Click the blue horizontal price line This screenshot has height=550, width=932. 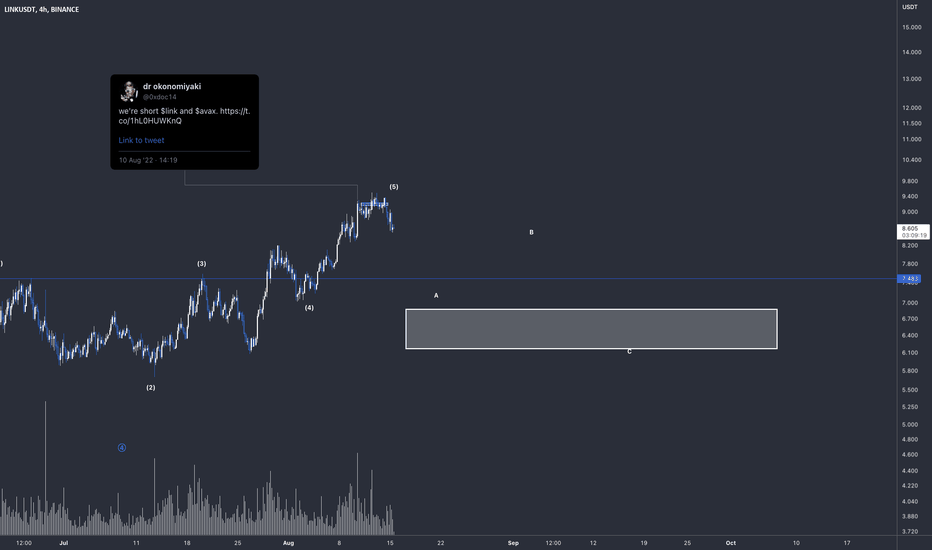point(448,279)
